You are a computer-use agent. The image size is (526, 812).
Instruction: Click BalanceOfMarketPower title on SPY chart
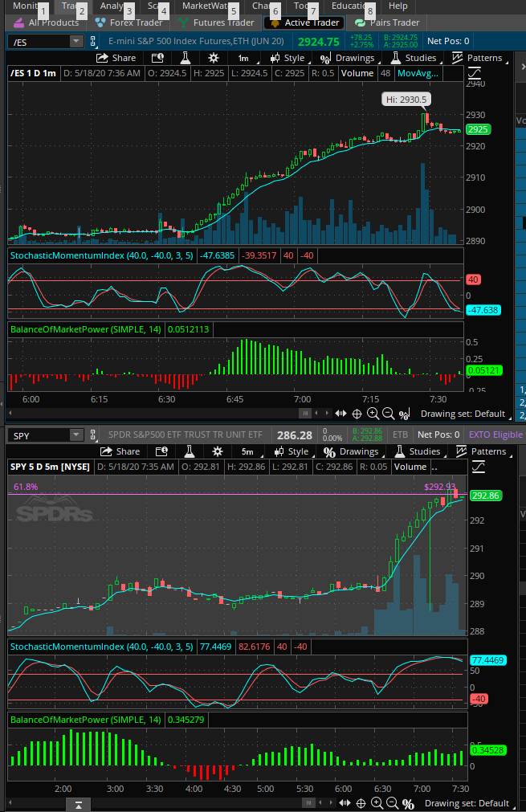85,720
